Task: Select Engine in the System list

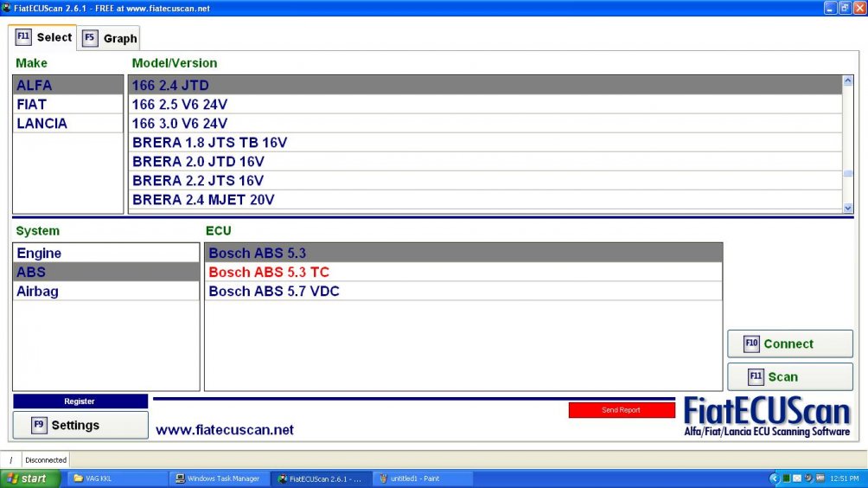Action: pyautogui.click(x=105, y=253)
